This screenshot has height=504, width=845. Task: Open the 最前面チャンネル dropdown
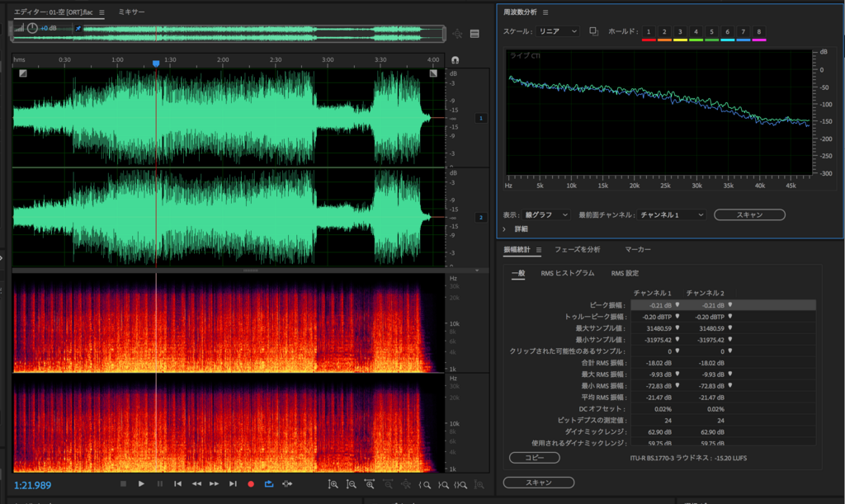[x=672, y=214]
